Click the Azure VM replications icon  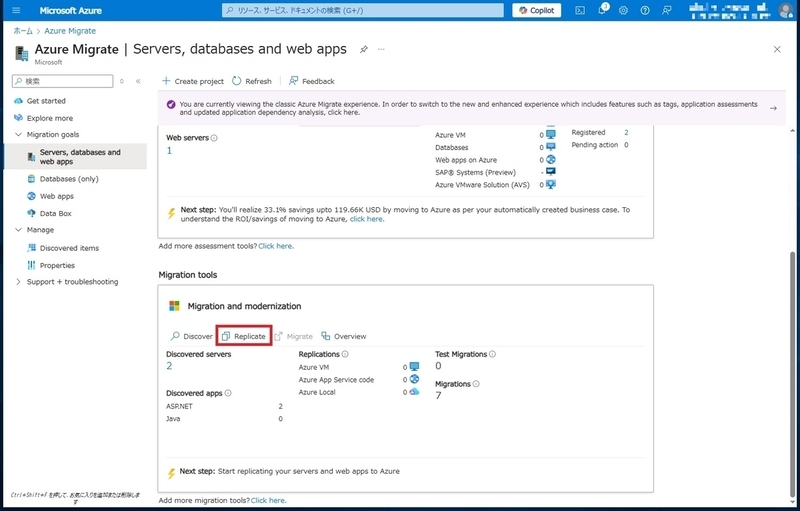[x=414, y=367]
